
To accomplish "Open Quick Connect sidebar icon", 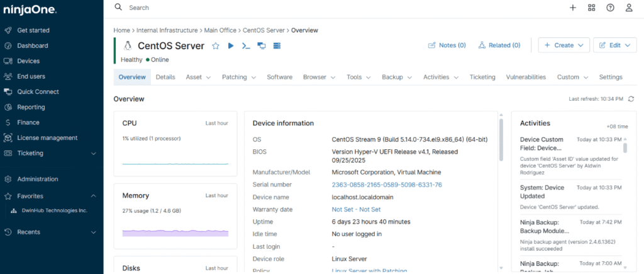I will coord(8,92).
